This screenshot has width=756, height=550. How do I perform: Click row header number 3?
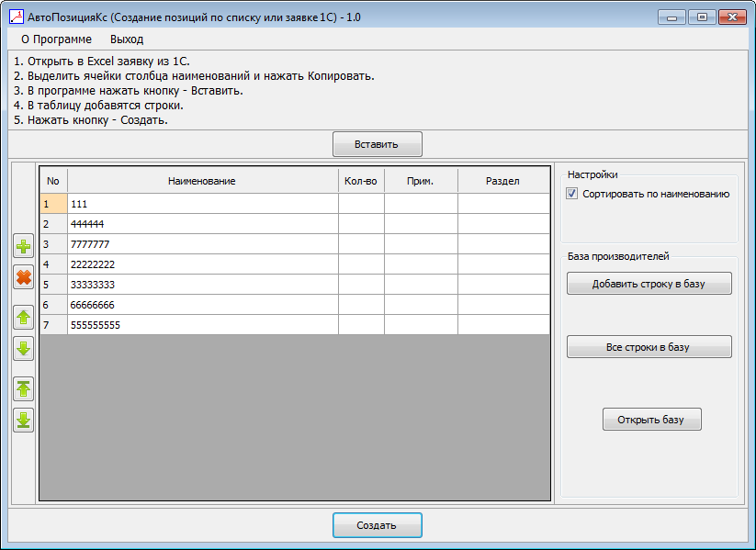click(53, 244)
